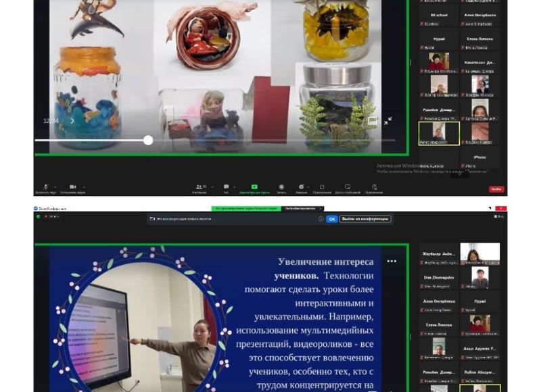The image size is (541, 392).
Task: Click the green Share Screen button
Action: [x=254, y=187]
